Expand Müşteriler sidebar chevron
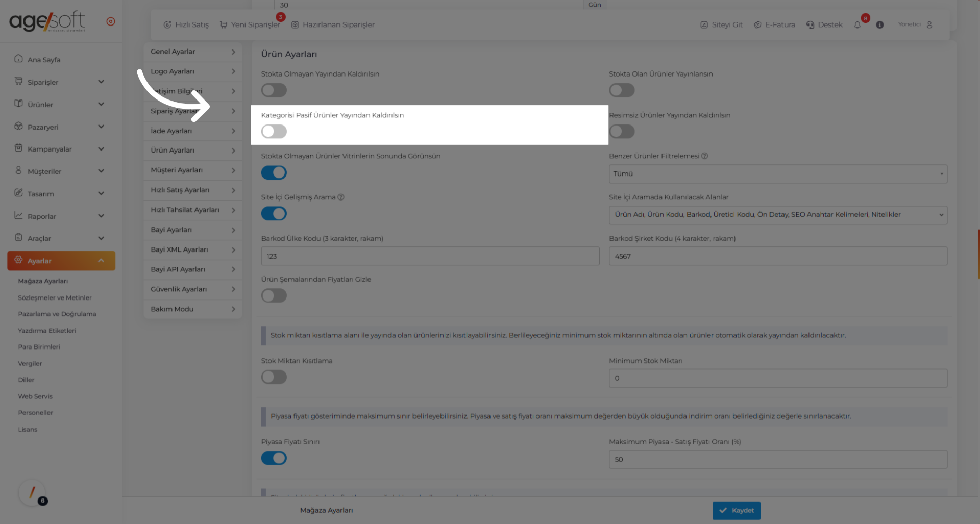The image size is (980, 524). (x=101, y=171)
